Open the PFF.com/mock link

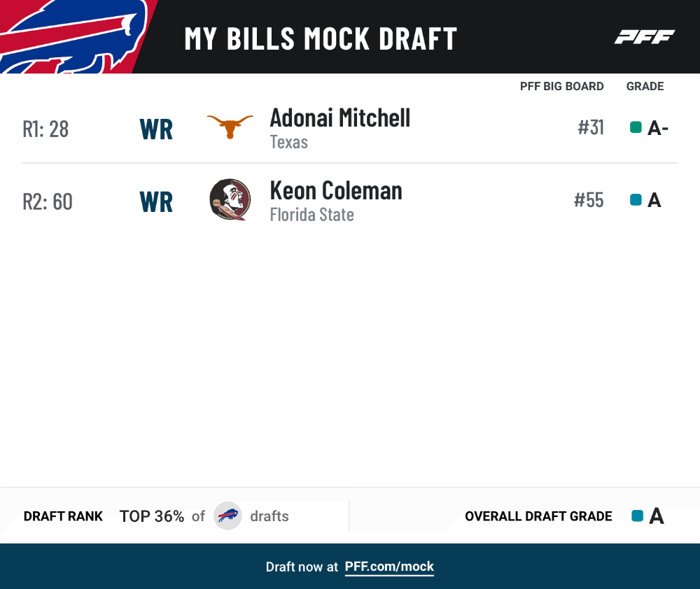point(389,567)
